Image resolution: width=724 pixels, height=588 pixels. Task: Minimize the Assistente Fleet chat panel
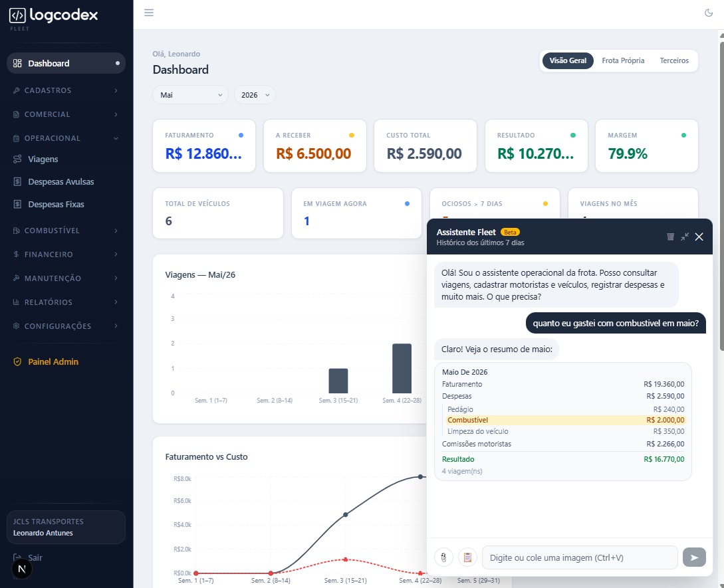point(685,237)
